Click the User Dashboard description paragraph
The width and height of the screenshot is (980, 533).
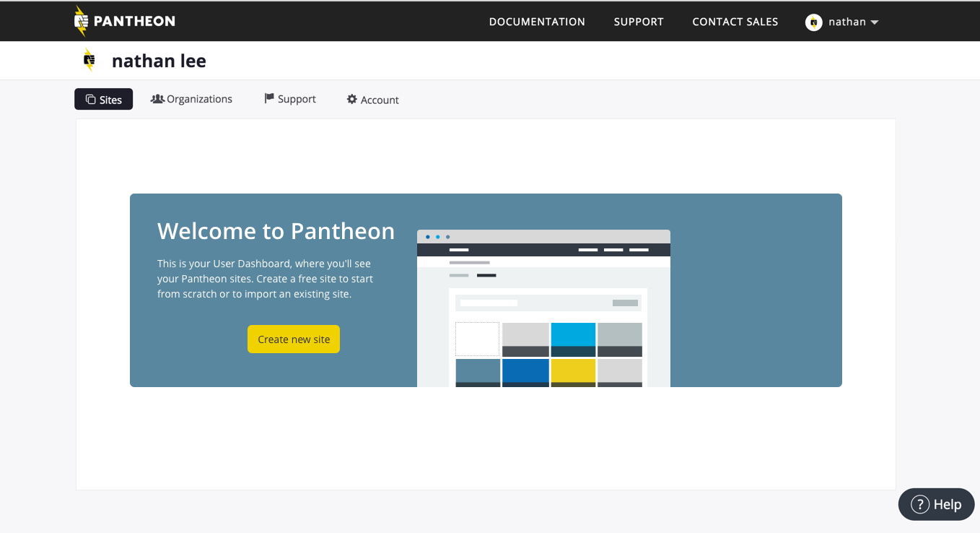coord(266,279)
